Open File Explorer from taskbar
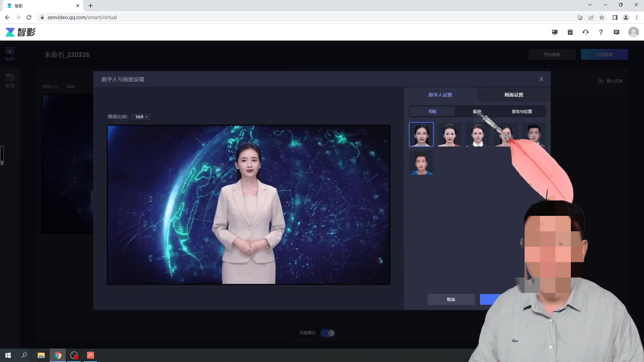Screen dimensions: 644x362 pyautogui.click(x=41, y=355)
